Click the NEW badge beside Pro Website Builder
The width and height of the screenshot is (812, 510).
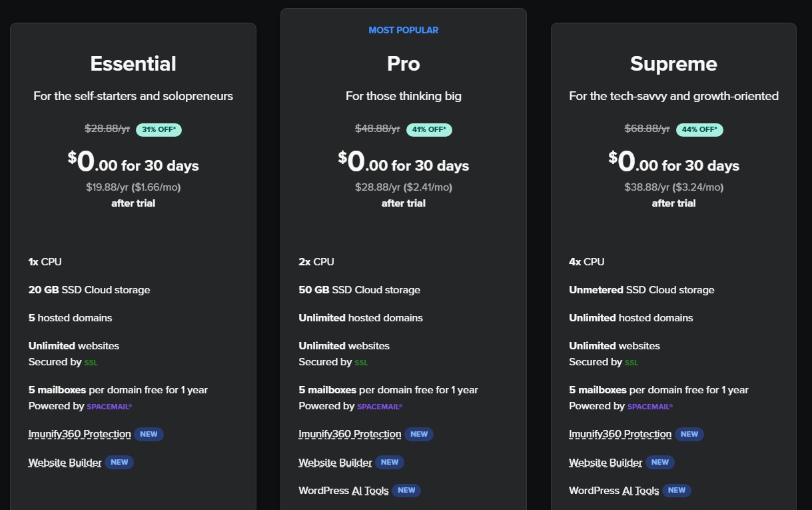(x=390, y=462)
